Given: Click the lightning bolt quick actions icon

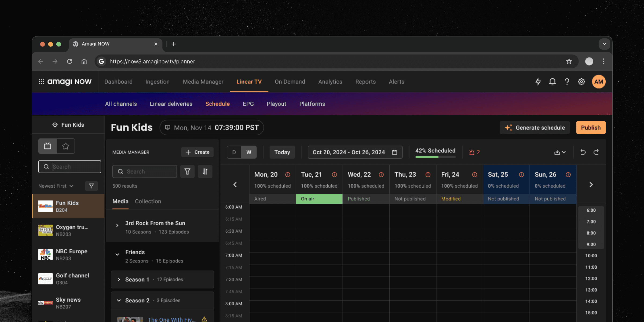Looking at the screenshot, I should coord(538,82).
